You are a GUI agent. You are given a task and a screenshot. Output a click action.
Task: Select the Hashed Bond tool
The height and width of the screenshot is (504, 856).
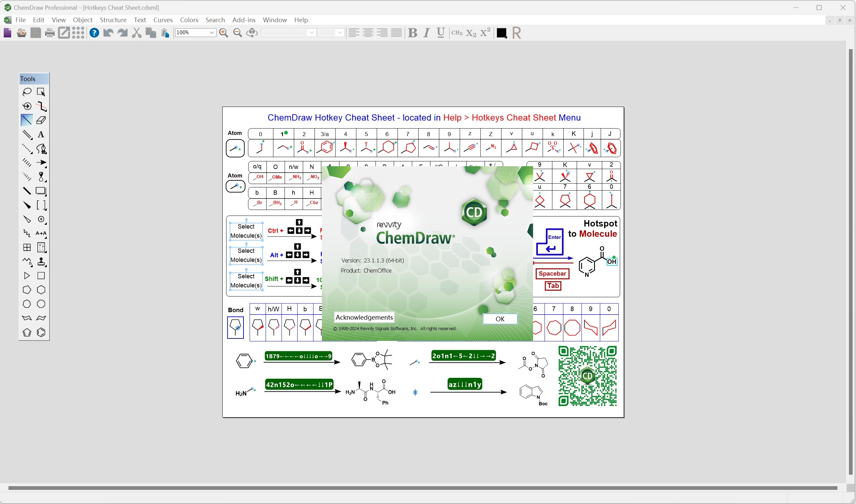click(27, 163)
